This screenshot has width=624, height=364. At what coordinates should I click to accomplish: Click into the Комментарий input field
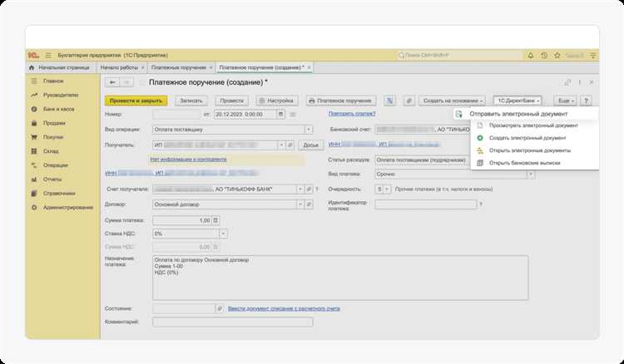(233, 322)
